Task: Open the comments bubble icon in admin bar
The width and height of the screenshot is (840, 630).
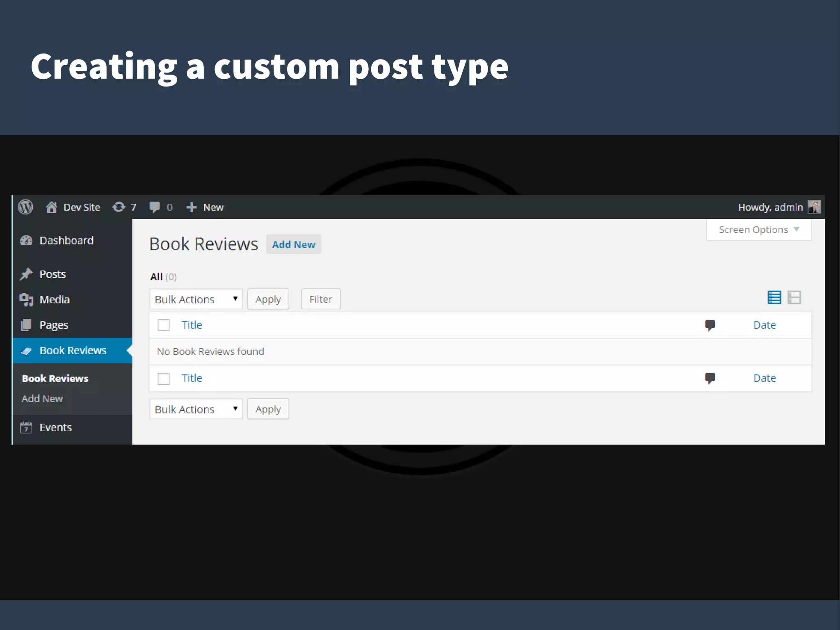Action: (x=155, y=207)
